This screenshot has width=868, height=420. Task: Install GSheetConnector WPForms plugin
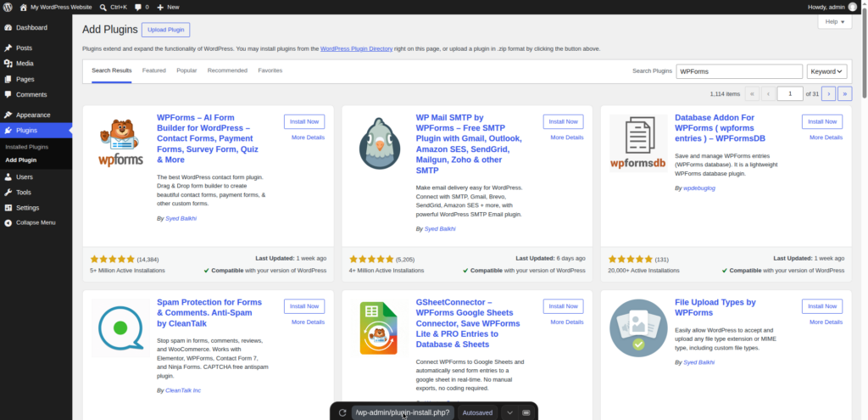click(563, 306)
